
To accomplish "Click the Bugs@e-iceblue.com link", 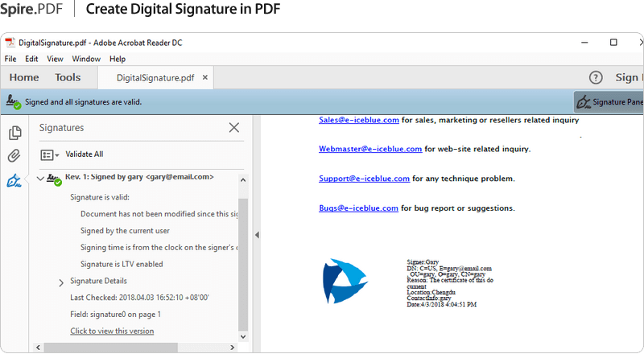I will coord(358,208).
